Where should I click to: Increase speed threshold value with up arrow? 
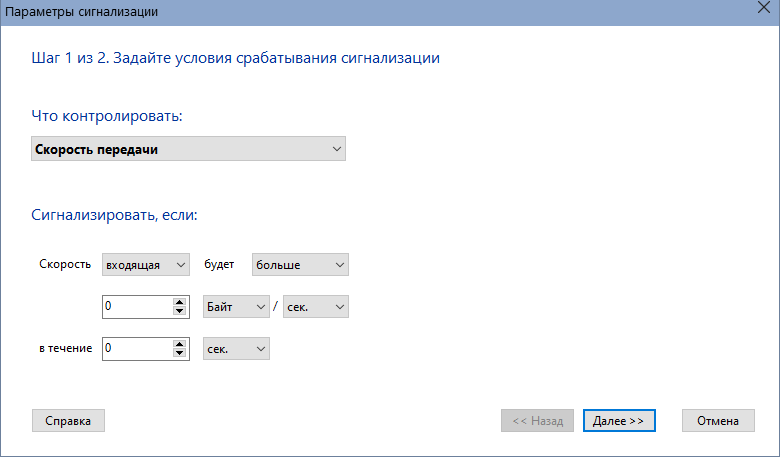click(180, 302)
